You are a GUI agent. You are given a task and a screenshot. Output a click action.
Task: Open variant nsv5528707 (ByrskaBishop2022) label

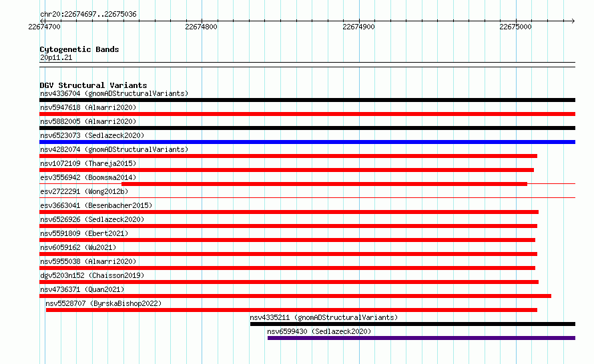(x=103, y=303)
